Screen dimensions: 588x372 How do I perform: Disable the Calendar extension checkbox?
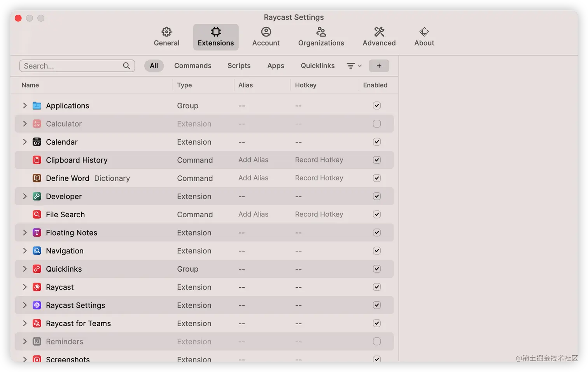coord(377,142)
